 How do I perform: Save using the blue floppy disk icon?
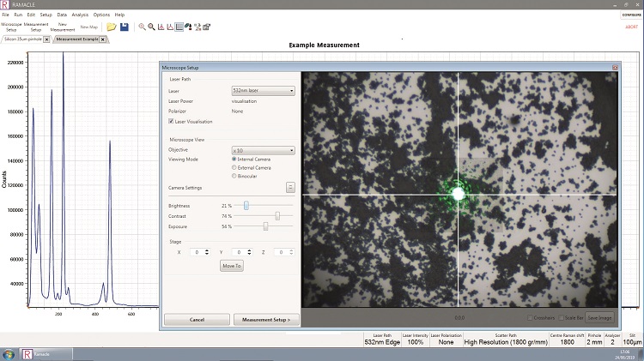pyautogui.click(x=124, y=27)
